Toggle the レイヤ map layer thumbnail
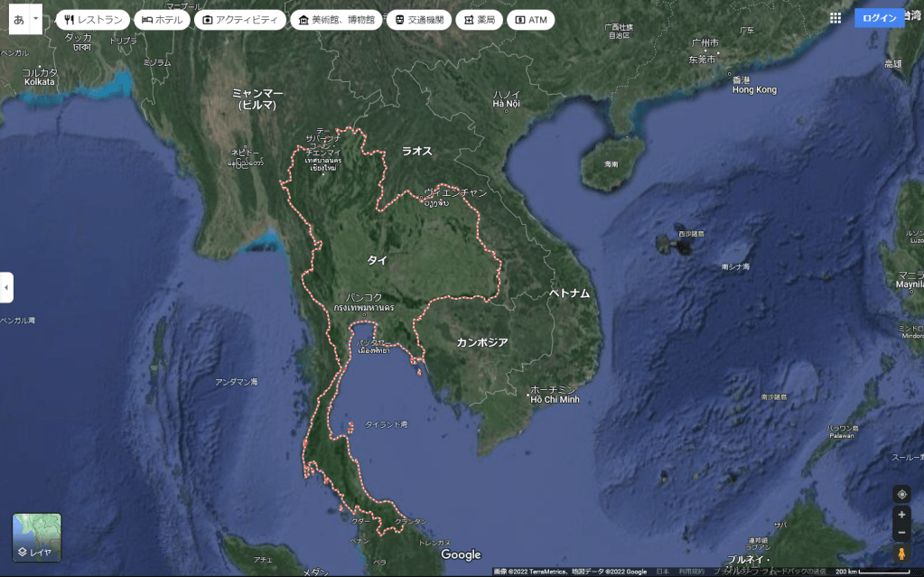 coord(37,537)
